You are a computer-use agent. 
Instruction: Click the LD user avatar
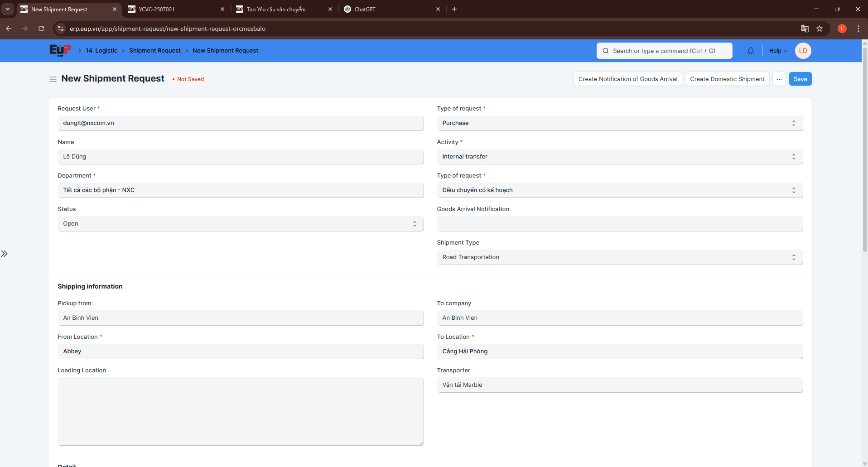click(x=803, y=51)
